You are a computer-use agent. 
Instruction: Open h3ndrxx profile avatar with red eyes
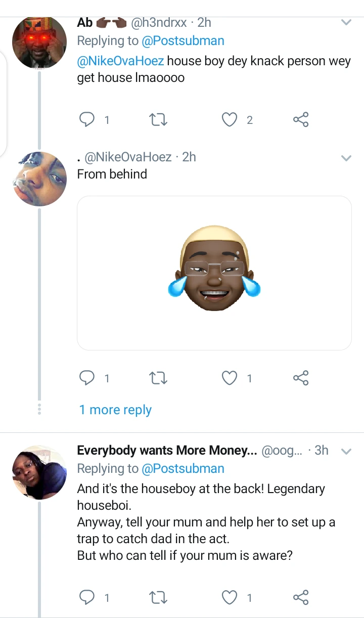point(39,42)
